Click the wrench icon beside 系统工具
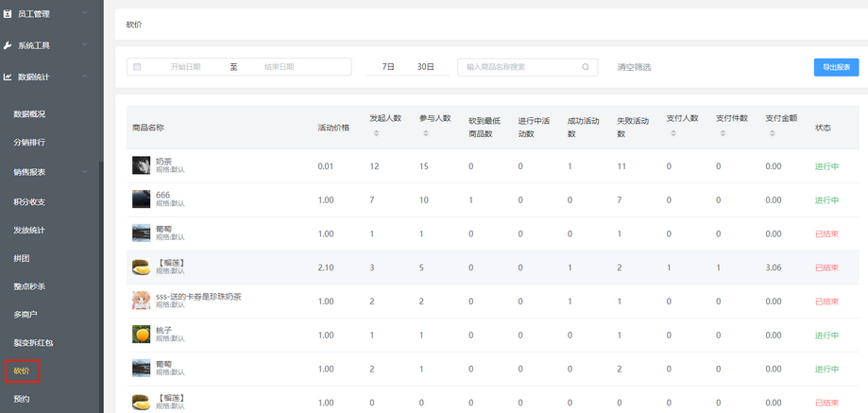This screenshot has height=413, width=868. (x=9, y=45)
